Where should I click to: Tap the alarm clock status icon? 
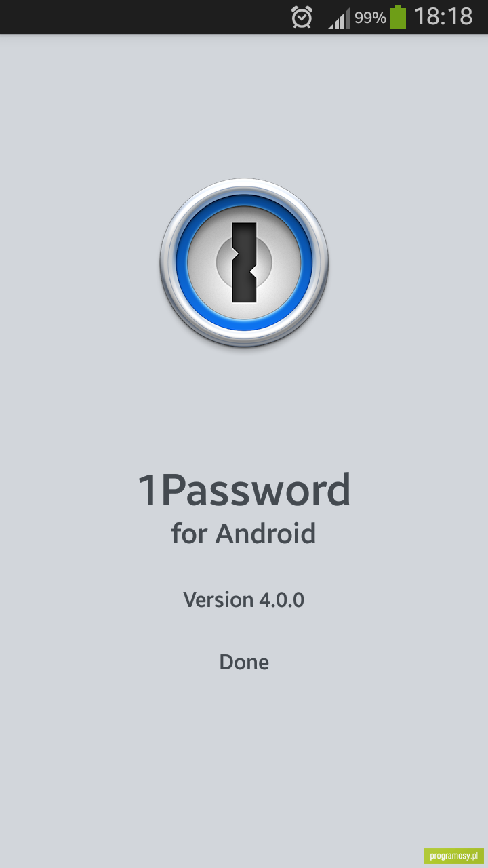click(302, 17)
